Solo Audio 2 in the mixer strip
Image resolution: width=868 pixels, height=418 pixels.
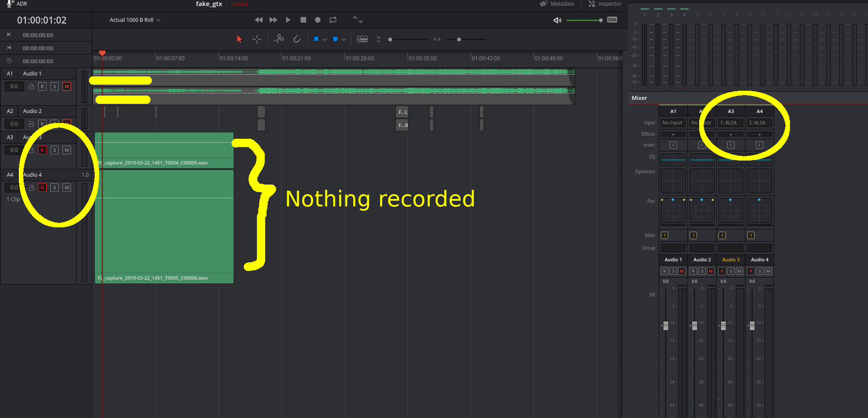click(702, 271)
